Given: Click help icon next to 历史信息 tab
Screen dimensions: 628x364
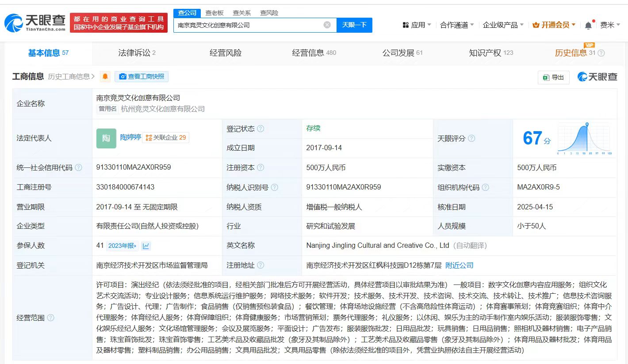Looking at the screenshot, I should click(x=601, y=53).
